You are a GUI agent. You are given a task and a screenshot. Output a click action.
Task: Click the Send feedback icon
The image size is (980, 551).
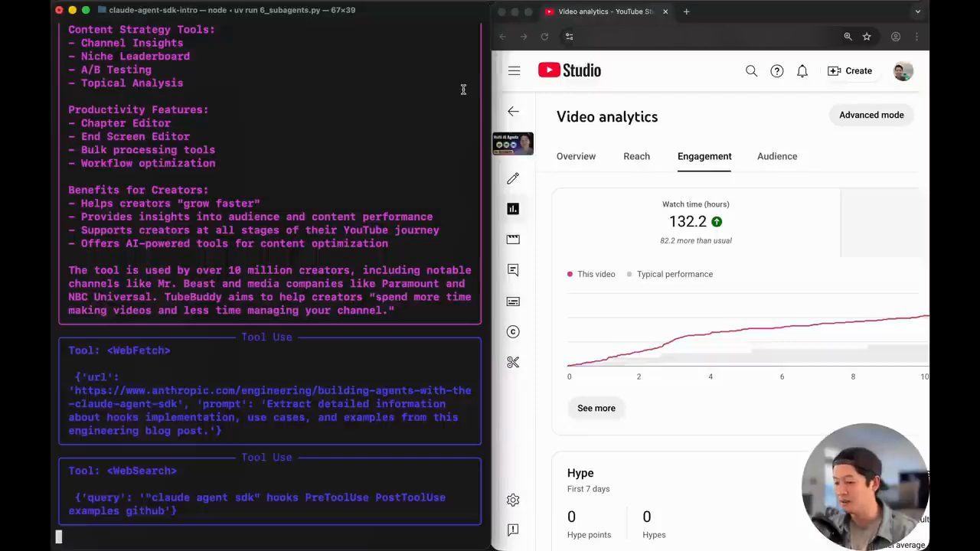pyautogui.click(x=513, y=530)
